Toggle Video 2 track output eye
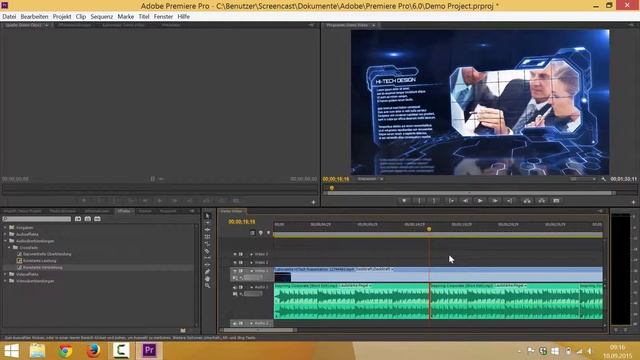The width and height of the screenshot is (640, 360). point(235,262)
